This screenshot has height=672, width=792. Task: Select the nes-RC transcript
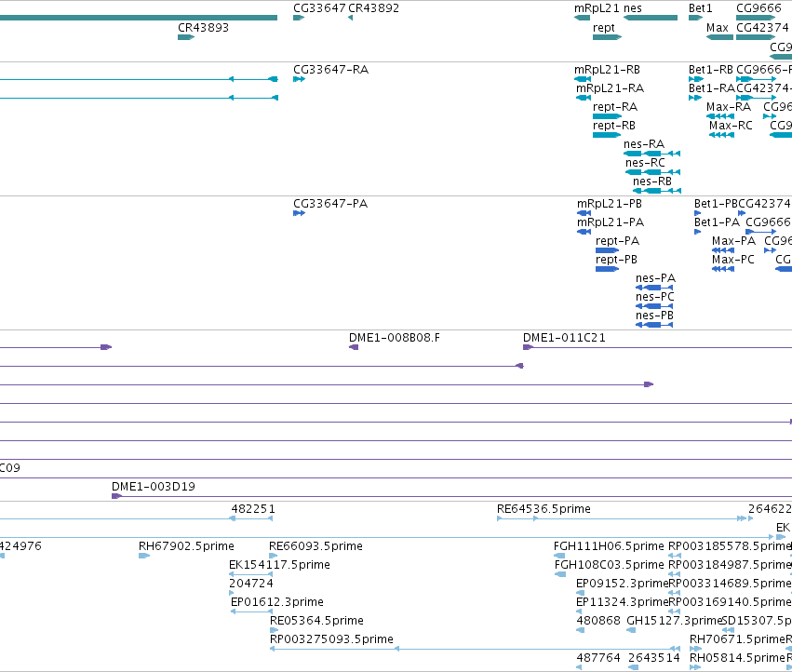(x=652, y=172)
